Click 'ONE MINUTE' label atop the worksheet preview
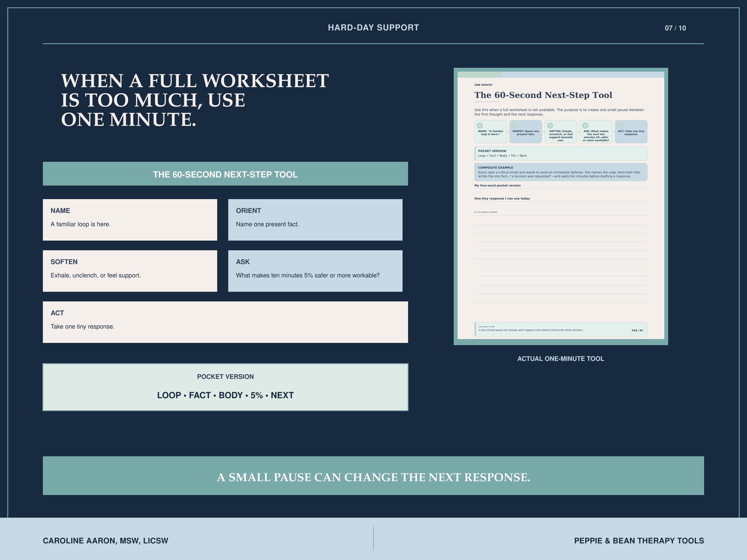747x560 pixels. click(483, 85)
